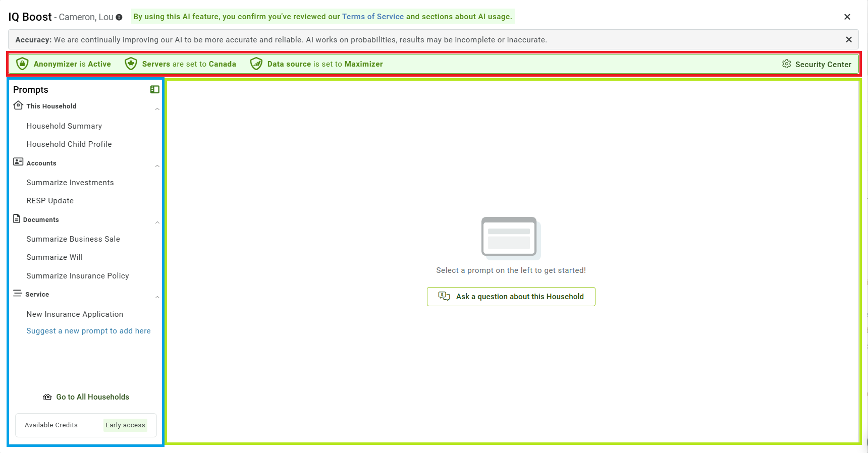Click Suggest a new prompt link
This screenshot has width=868, height=453.
(88, 331)
